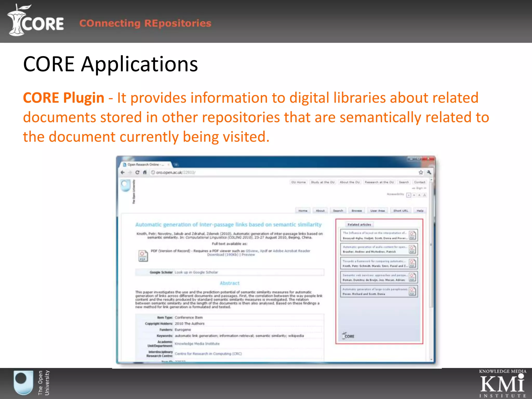Open the main PDF document icon
Viewport: 532px width, 399px height.
point(143,256)
